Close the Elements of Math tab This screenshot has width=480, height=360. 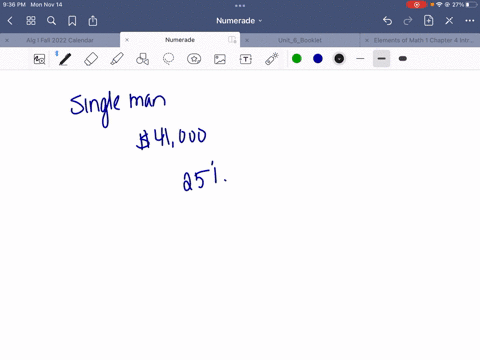pos(367,40)
